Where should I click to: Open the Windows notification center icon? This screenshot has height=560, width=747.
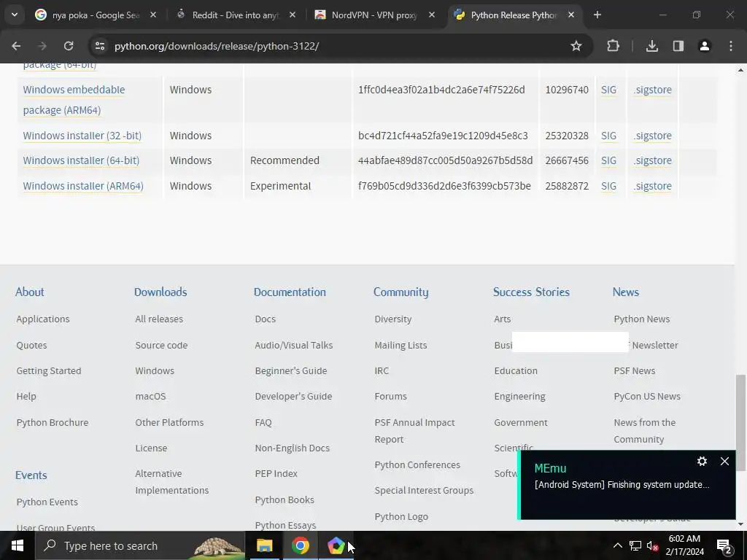pyautogui.click(x=724, y=545)
